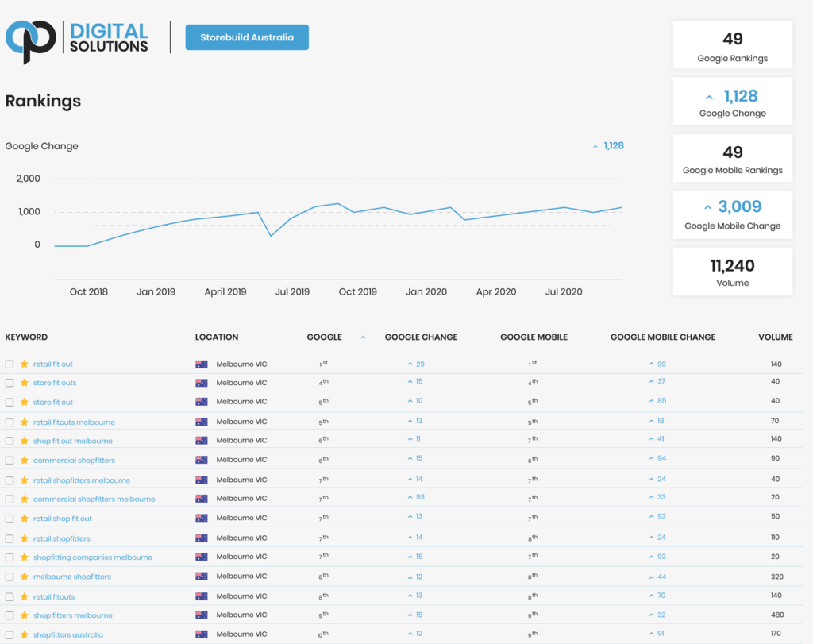Click the Google Mobile Change 3,009 card
This screenshot has height=644, width=813.
(x=732, y=214)
